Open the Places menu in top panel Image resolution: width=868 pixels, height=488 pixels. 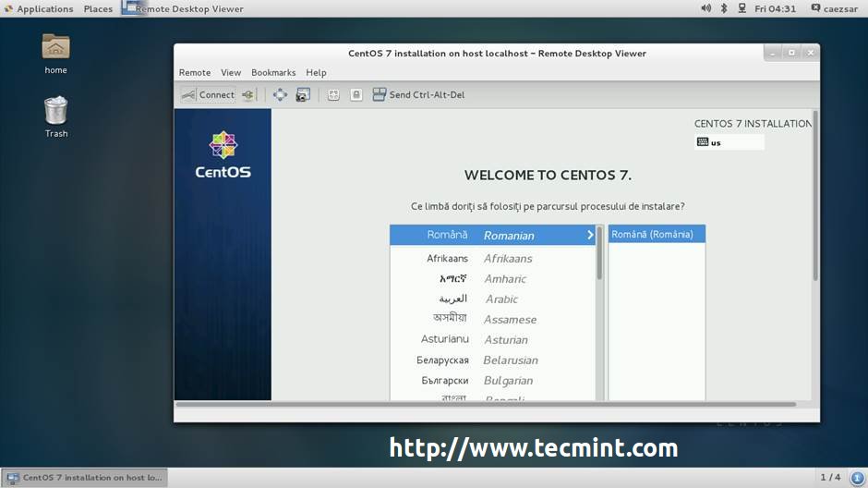pyautogui.click(x=98, y=9)
